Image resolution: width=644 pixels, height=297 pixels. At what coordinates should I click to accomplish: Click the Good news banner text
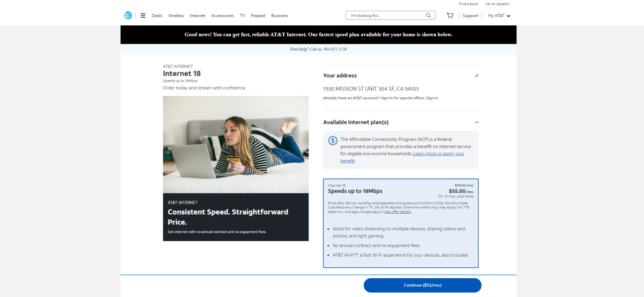coord(318,34)
